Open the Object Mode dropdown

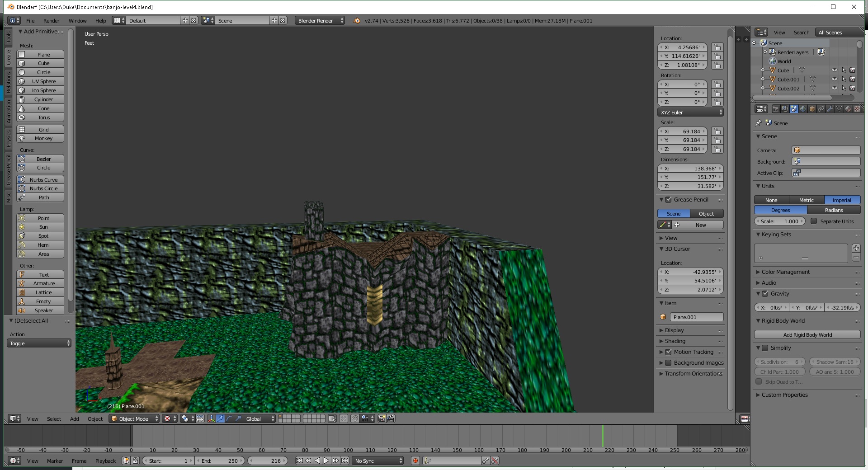pyautogui.click(x=134, y=418)
